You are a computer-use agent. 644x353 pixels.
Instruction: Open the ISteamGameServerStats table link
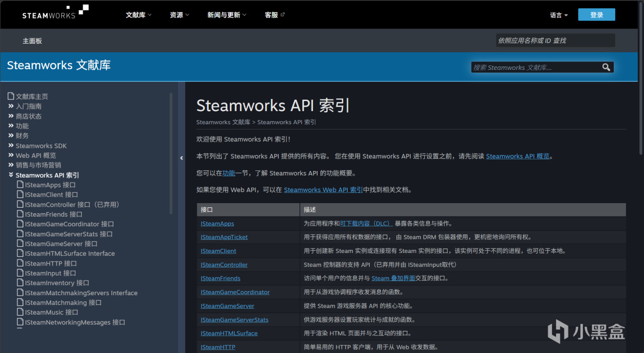tap(234, 319)
